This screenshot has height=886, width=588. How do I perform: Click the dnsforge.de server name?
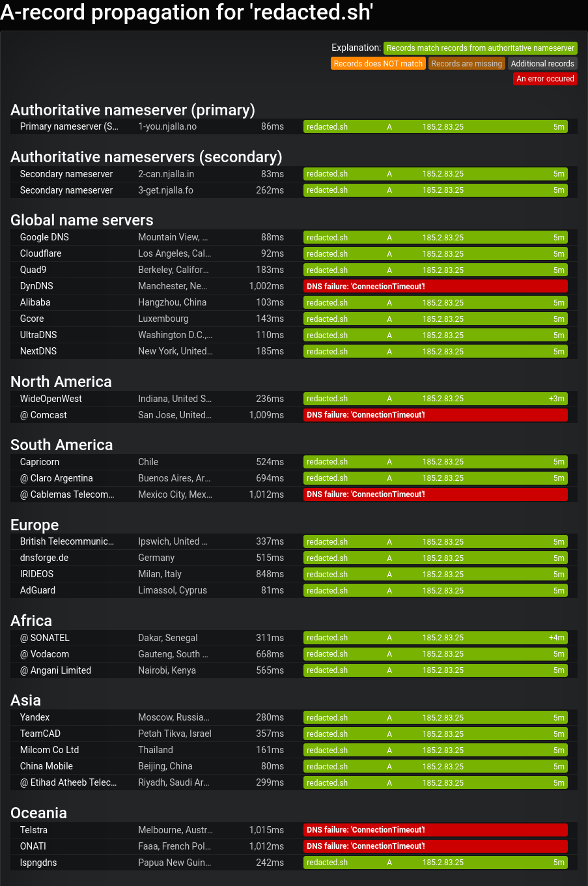[44, 558]
